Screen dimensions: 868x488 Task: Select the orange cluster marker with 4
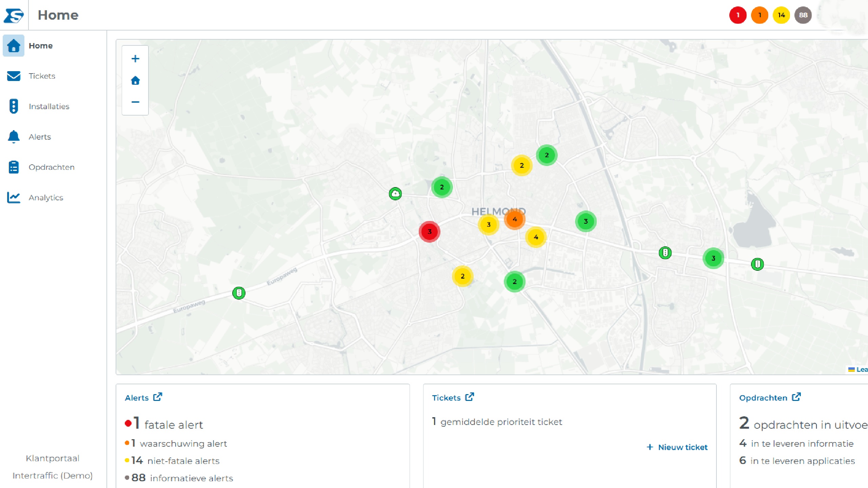click(x=514, y=219)
